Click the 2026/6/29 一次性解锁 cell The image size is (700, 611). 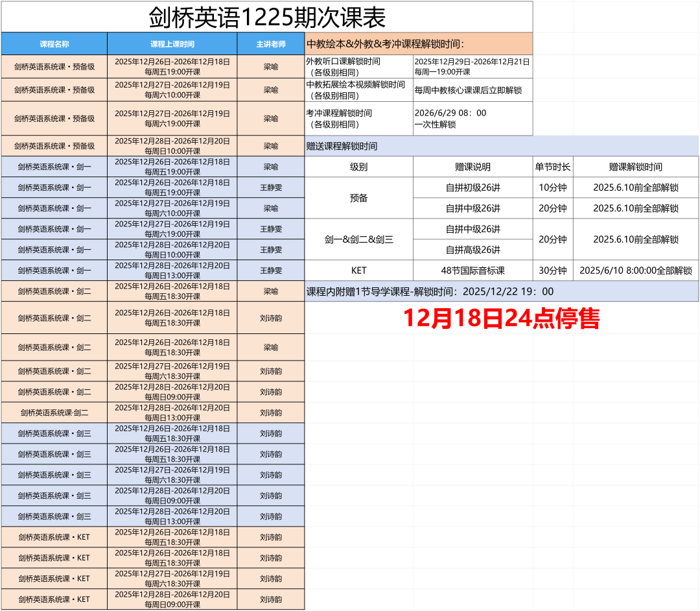tap(472, 119)
